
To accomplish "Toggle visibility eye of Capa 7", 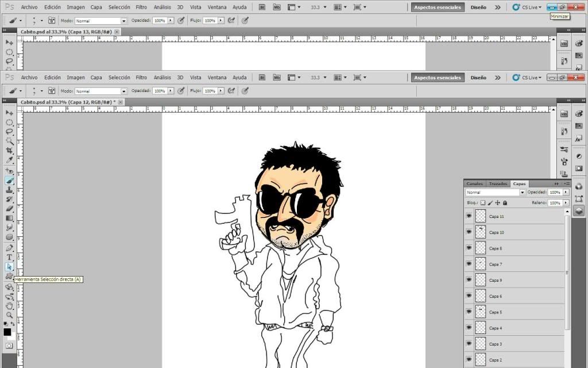I will coord(469,264).
